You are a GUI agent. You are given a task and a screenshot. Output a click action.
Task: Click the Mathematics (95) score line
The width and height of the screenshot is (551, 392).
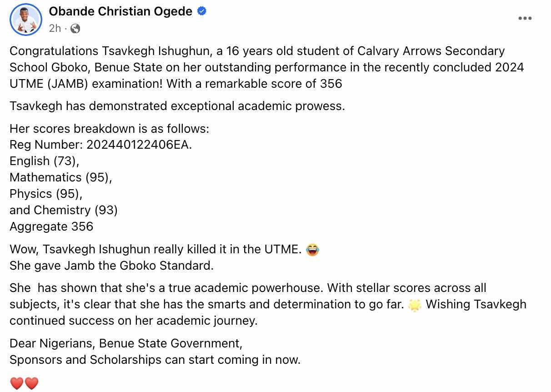coord(61,177)
